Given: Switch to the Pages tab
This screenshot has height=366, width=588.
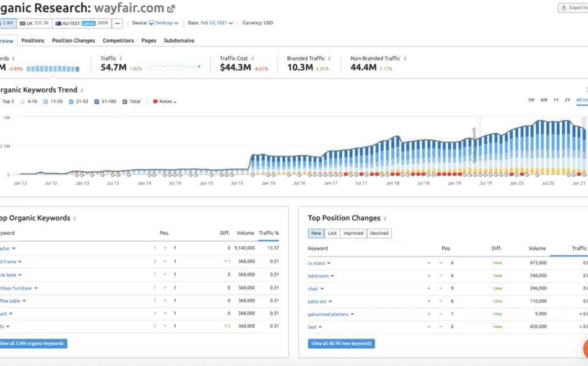Looking at the screenshot, I should pyautogui.click(x=149, y=40).
